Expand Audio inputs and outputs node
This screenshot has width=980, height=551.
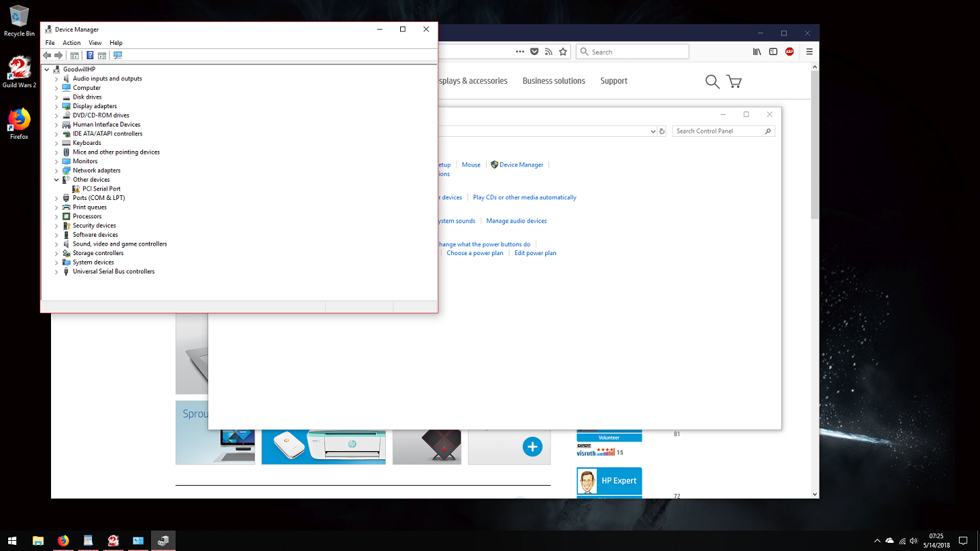pyautogui.click(x=56, y=79)
